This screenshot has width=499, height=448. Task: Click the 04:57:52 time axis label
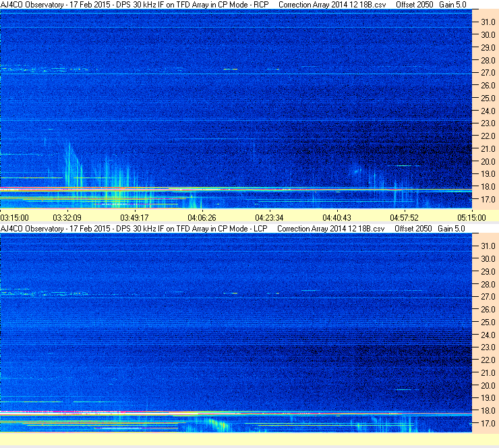[404, 218]
